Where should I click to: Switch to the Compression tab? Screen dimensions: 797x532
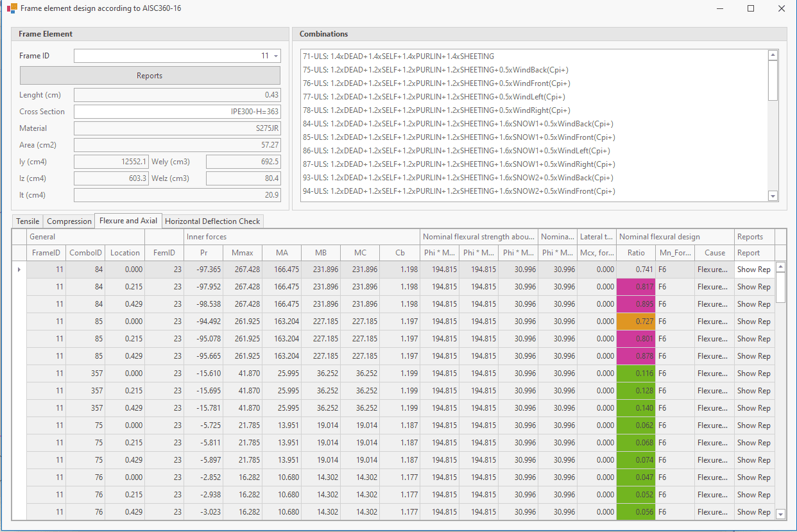click(x=69, y=221)
